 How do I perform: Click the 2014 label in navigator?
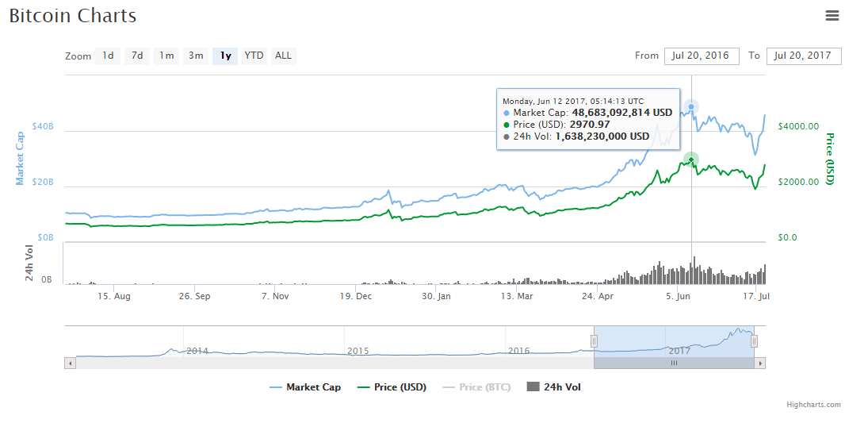(197, 351)
